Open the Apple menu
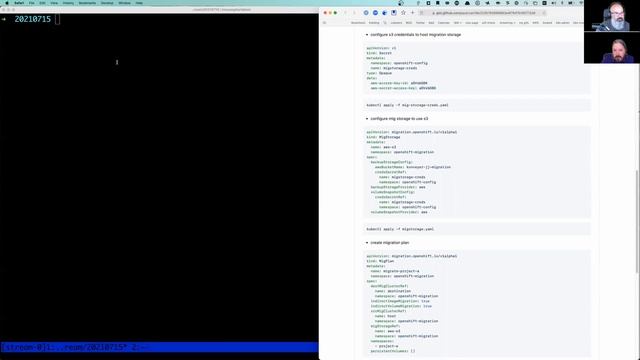 7,3
